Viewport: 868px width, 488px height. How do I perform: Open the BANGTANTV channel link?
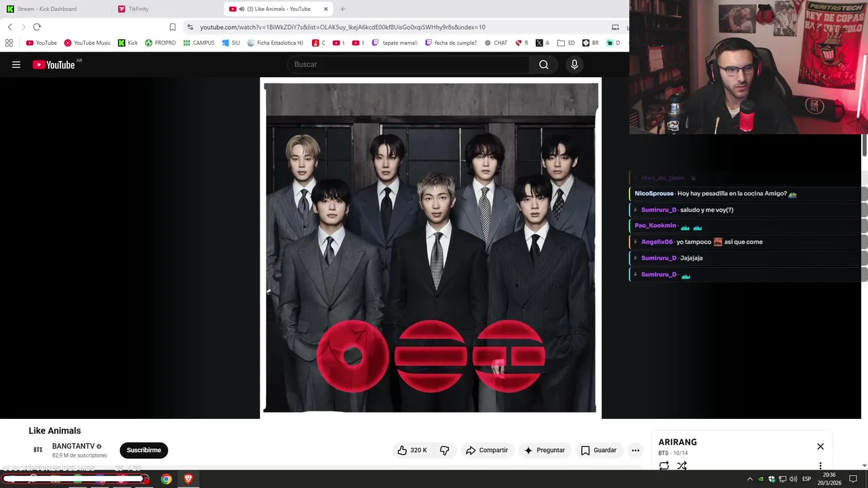click(73, 446)
